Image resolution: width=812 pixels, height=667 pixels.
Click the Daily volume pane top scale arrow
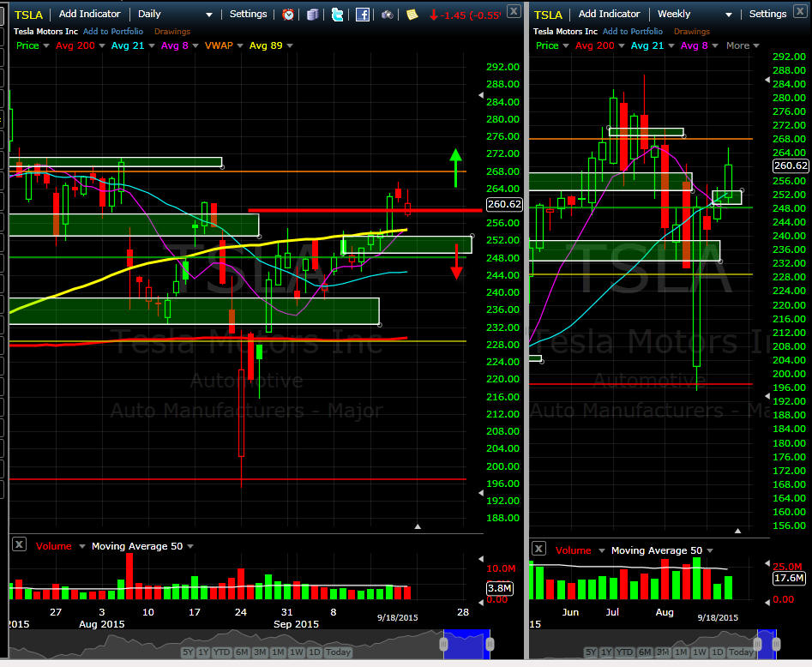480,559
